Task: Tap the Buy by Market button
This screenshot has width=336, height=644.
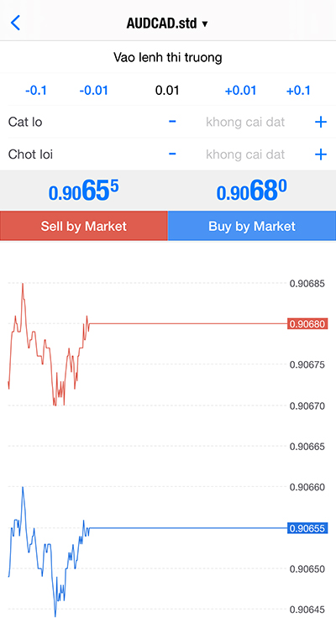Action: [252, 226]
